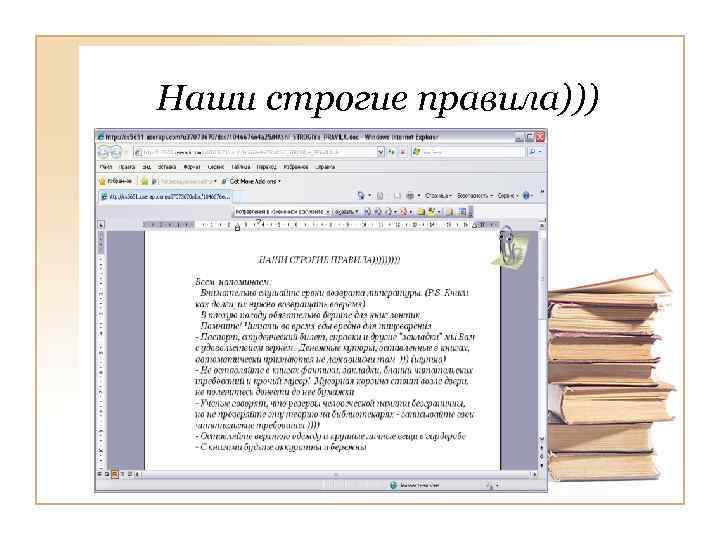Image resolution: width=720 pixels, height=540 pixels.
Task: Click the blue Help question mark icon
Action: pyautogui.click(x=526, y=196)
